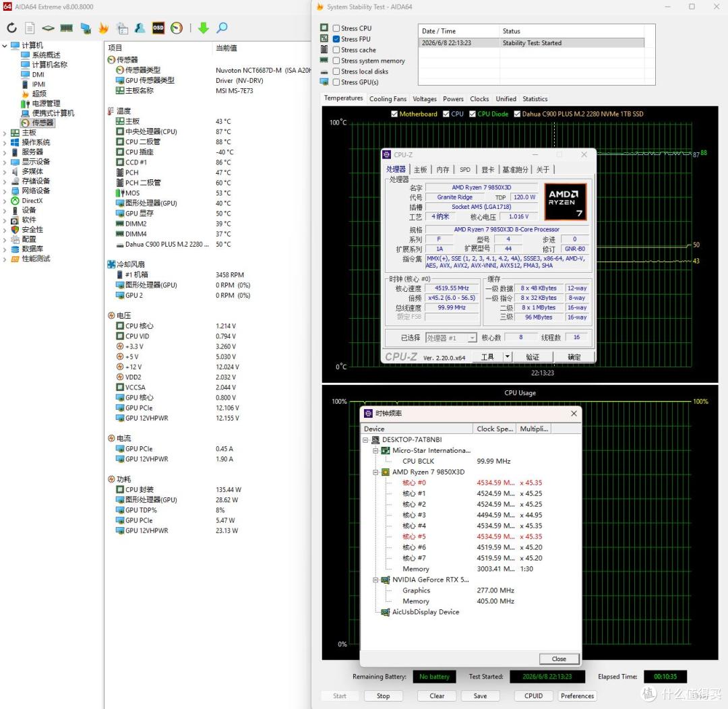Viewport: 728px width, 709px height.
Task: Click Close in the 时钟频率 window
Action: point(559,659)
